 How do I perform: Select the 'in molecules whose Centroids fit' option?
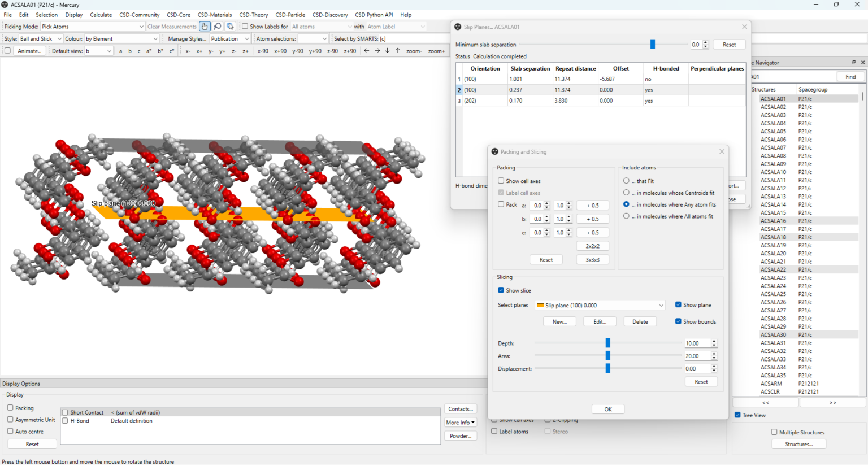pyautogui.click(x=627, y=192)
